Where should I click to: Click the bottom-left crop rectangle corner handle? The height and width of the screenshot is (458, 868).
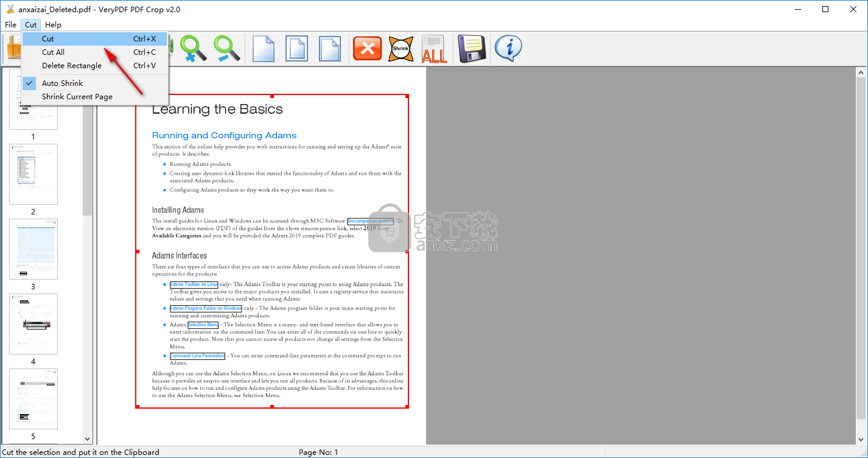tap(137, 406)
